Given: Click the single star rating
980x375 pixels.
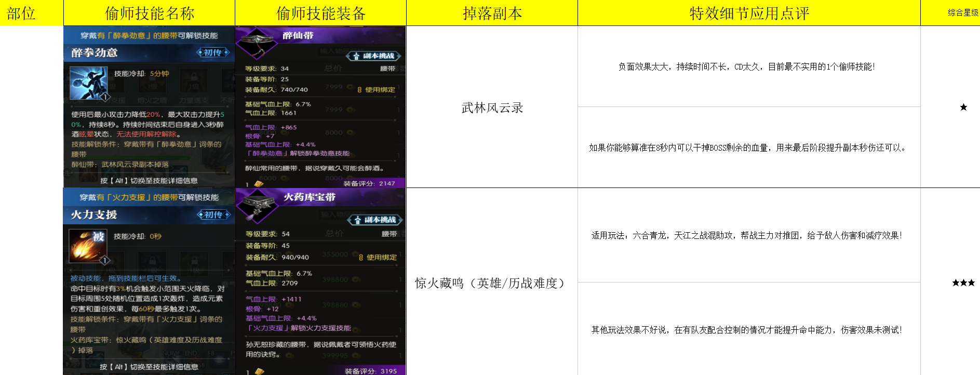Looking at the screenshot, I should 963,108.
